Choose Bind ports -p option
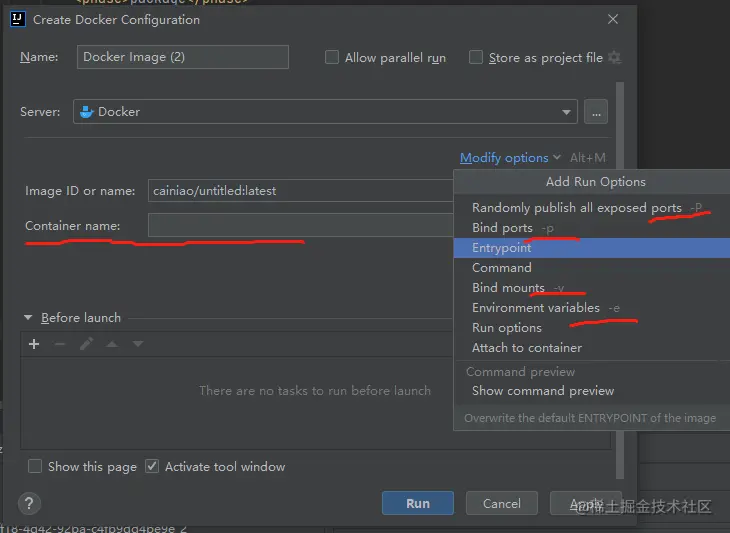The height and width of the screenshot is (533, 730). click(x=592, y=228)
